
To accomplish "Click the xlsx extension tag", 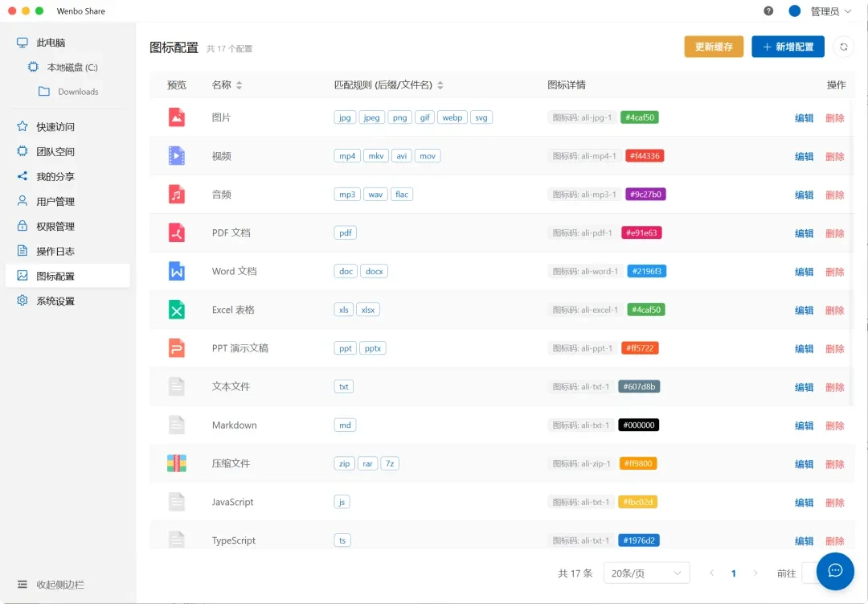I will tap(367, 310).
